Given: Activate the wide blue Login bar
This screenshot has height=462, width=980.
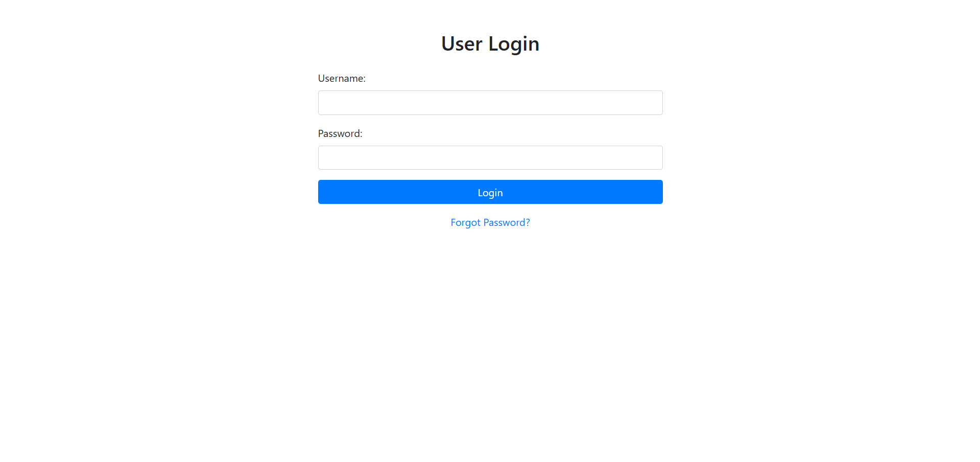Looking at the screenshot, I should [490, 192].
